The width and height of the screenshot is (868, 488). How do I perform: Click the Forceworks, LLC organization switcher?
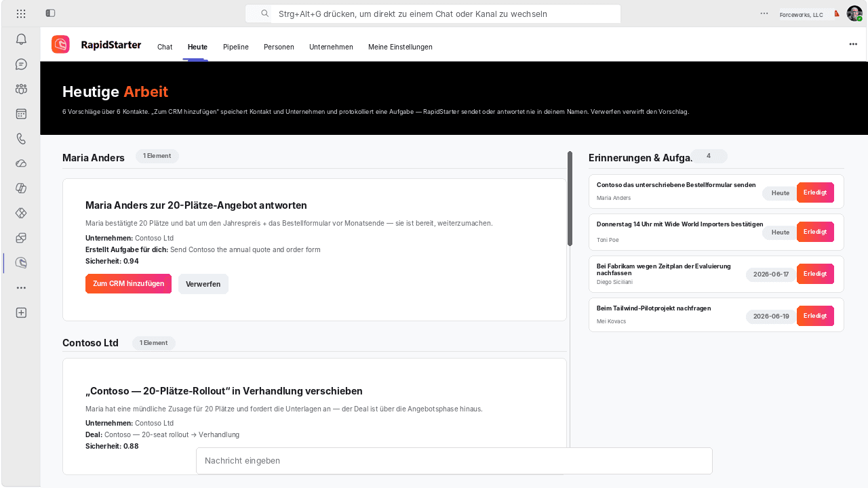click(806, 14)
